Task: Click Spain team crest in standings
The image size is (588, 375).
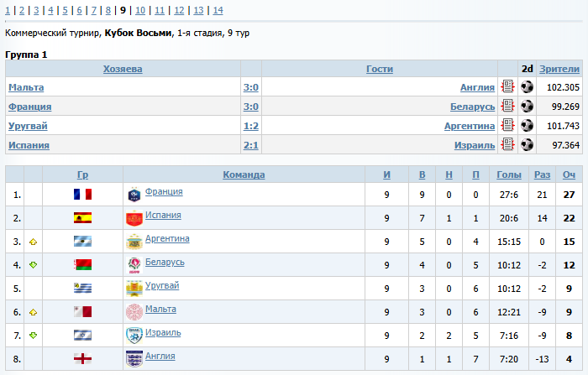Action: [x=134, y=218]
